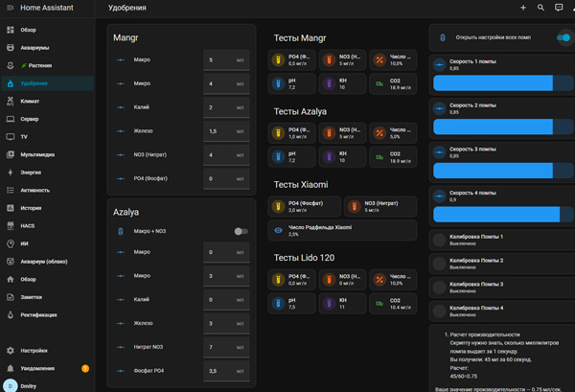This screenshot has width=575, height=392.
Task: Click the Фосфат PO4 pump icon in Azalya
Action: (121, 371)
